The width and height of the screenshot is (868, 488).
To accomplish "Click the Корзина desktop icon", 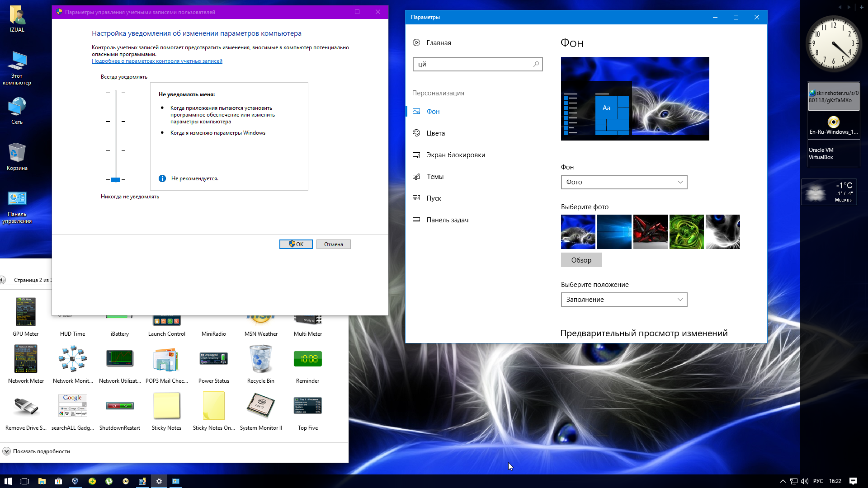I will coord(17,153).
